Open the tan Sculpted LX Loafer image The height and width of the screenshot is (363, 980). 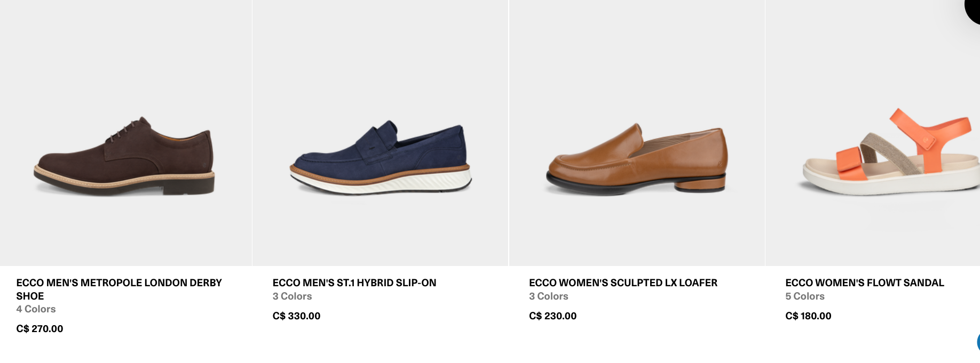[637, 133]
